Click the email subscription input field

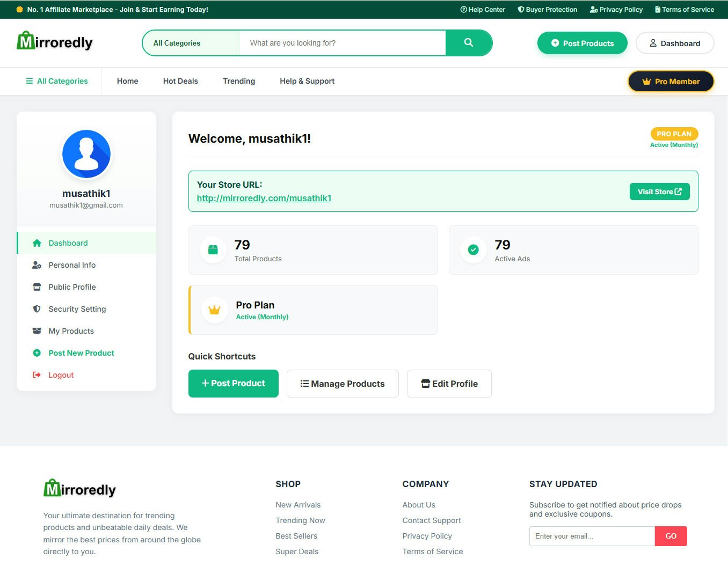pos(591,536)
